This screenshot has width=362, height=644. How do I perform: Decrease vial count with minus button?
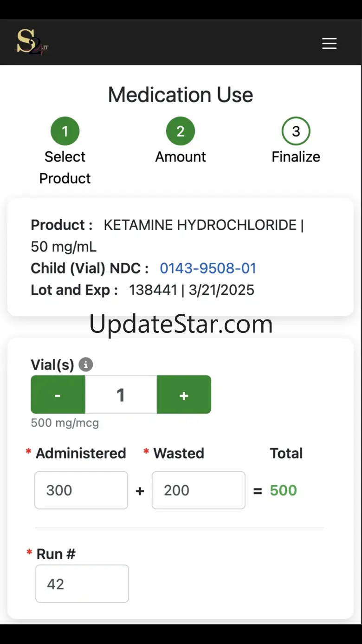[x=58, y=395]
